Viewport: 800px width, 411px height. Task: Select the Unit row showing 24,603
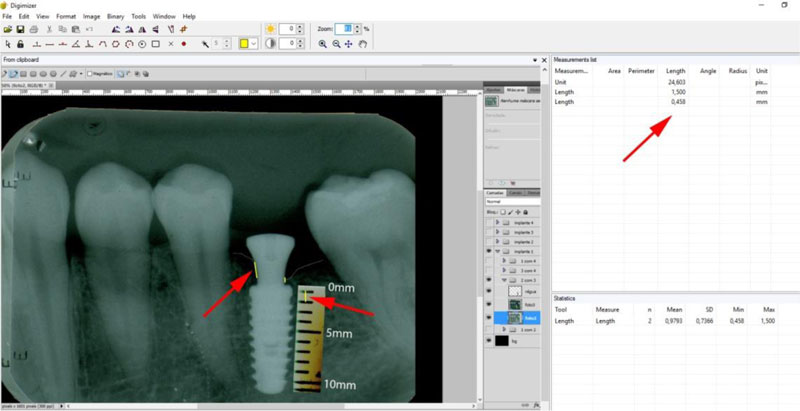(661, 82)
